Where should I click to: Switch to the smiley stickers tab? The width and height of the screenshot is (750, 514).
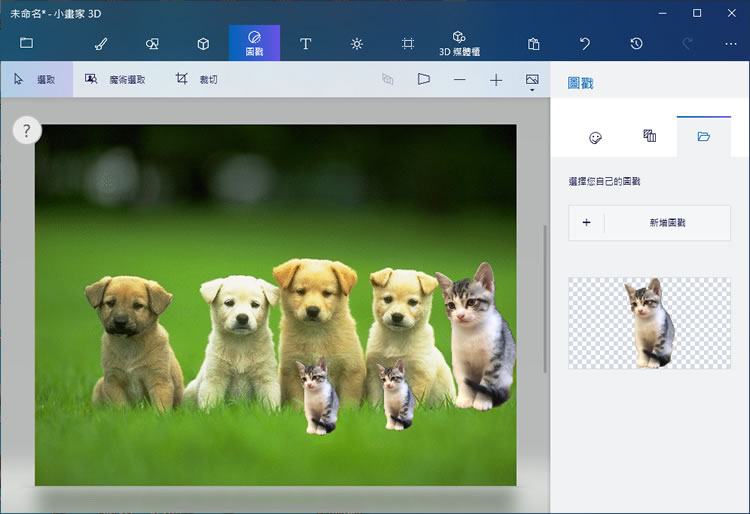pos(595,138)
